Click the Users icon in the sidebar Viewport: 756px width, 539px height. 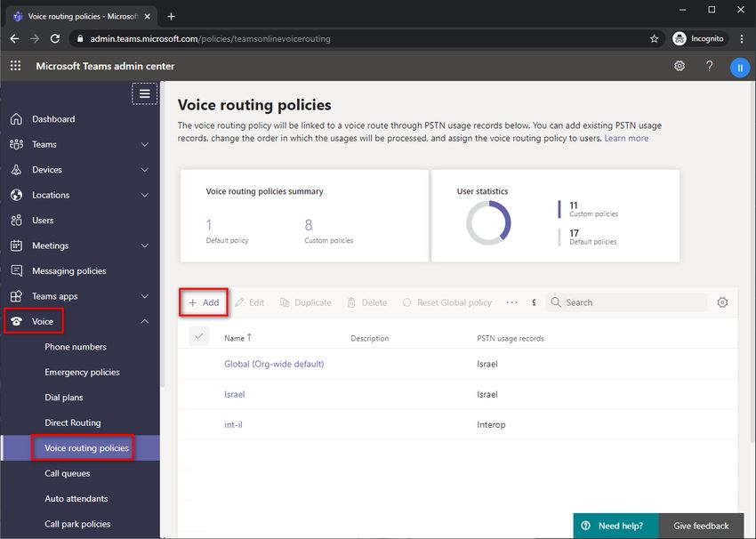pyautogui.click(x=16, y=221)
